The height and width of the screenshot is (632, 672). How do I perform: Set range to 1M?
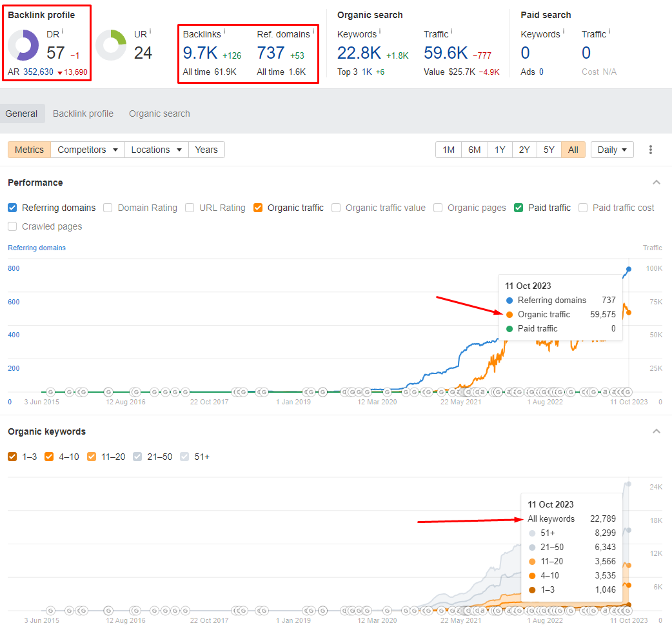point(448,150)
